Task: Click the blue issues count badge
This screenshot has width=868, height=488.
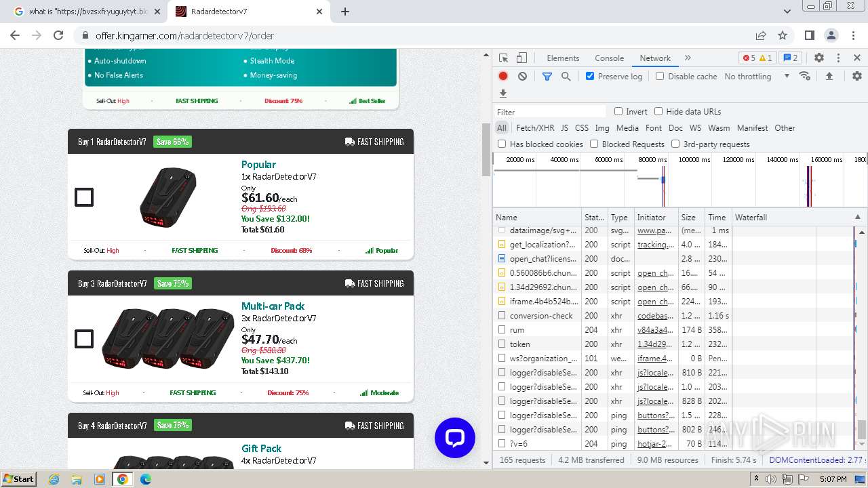Action: pos(789,58)
